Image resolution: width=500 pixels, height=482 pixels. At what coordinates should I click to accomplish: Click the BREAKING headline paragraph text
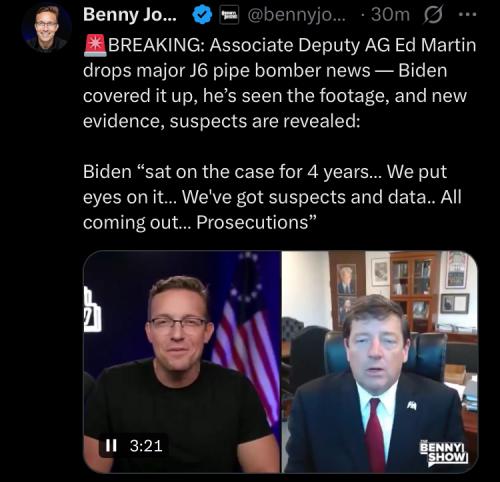[280, 83]
